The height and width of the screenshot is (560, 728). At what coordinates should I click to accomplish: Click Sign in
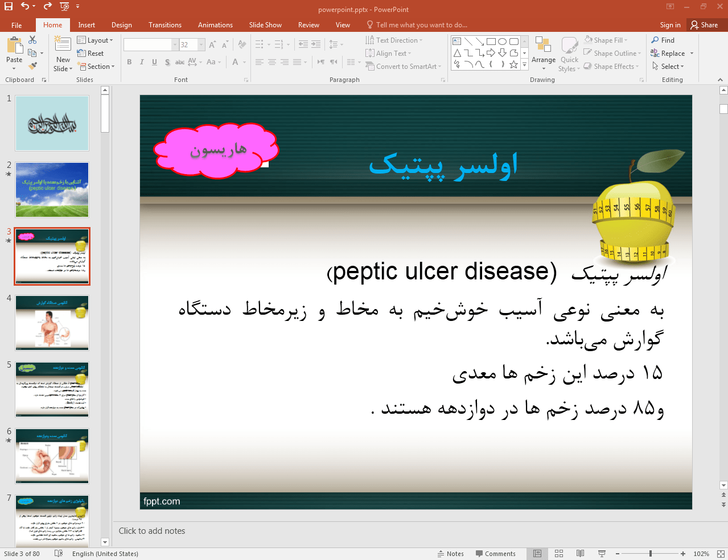pyautogui.click(x=670, y=25)
